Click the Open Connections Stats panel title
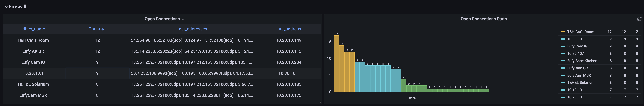The height and width of the screenshot is (106, 644). coord(484,19)
